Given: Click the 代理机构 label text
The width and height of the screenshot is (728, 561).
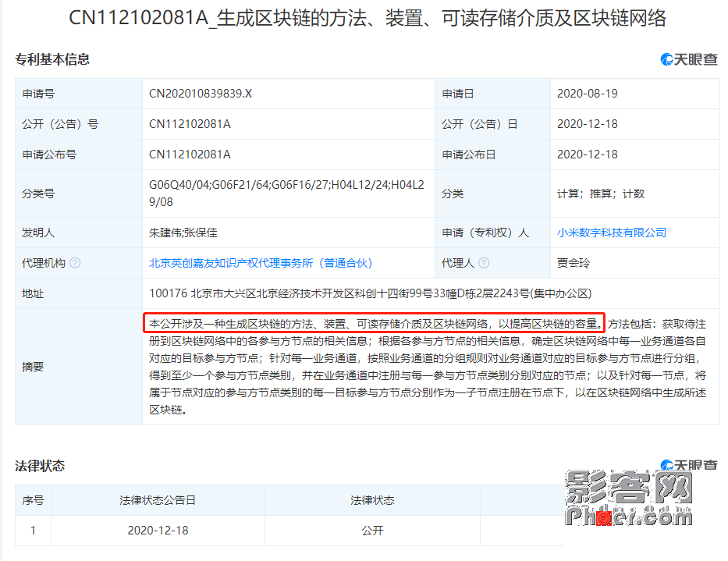Looking at the screenshot, I should (x=44, y=263).
